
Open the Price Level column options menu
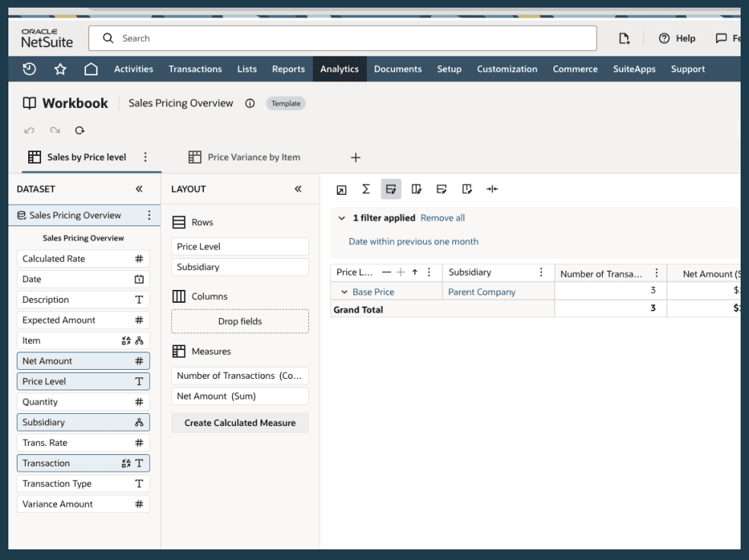tap(429, 272)
